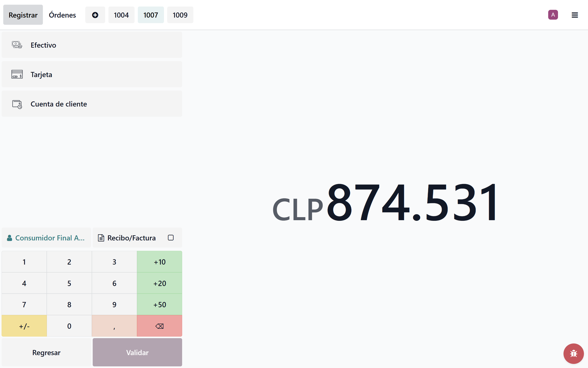Image resolution: width=588 pixels, height=368 pixels.
Task: Choose Cuenta de cliente payment method
Action: pos(92,104)
